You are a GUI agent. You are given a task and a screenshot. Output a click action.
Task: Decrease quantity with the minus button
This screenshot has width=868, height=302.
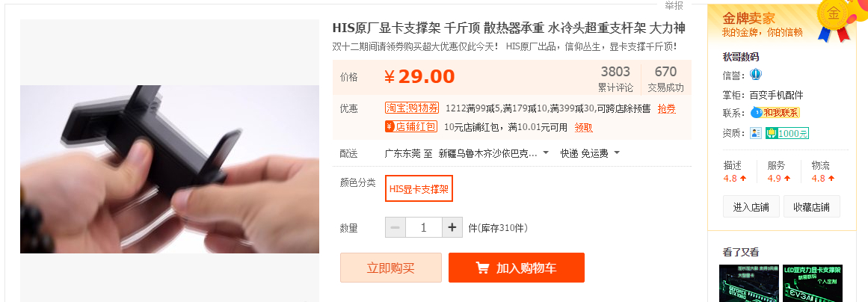pos(395,227)
